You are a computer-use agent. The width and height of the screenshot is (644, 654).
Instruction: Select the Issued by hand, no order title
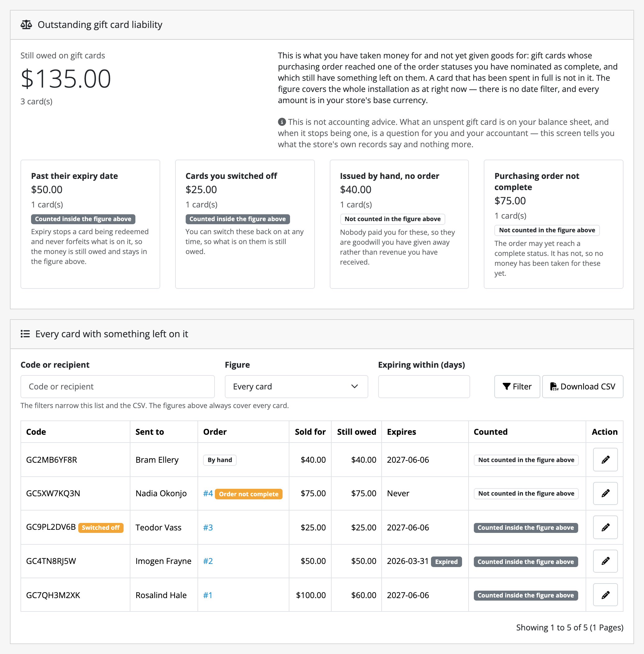click(389, 176)
